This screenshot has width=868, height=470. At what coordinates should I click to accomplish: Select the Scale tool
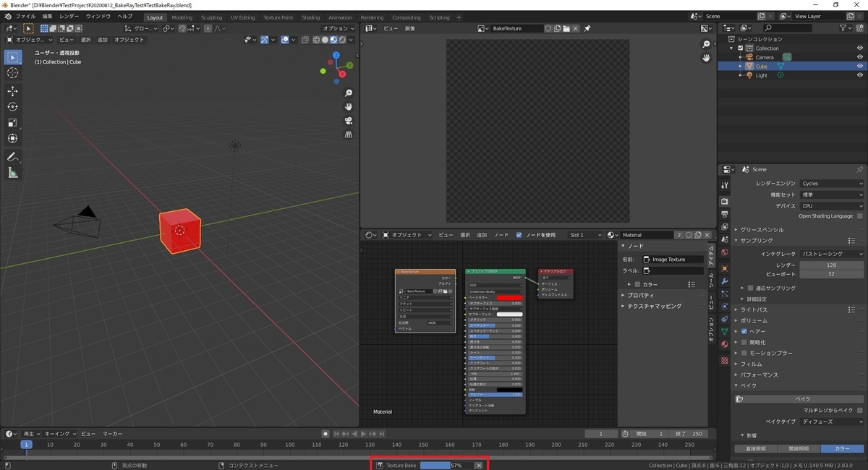point(12,123)
